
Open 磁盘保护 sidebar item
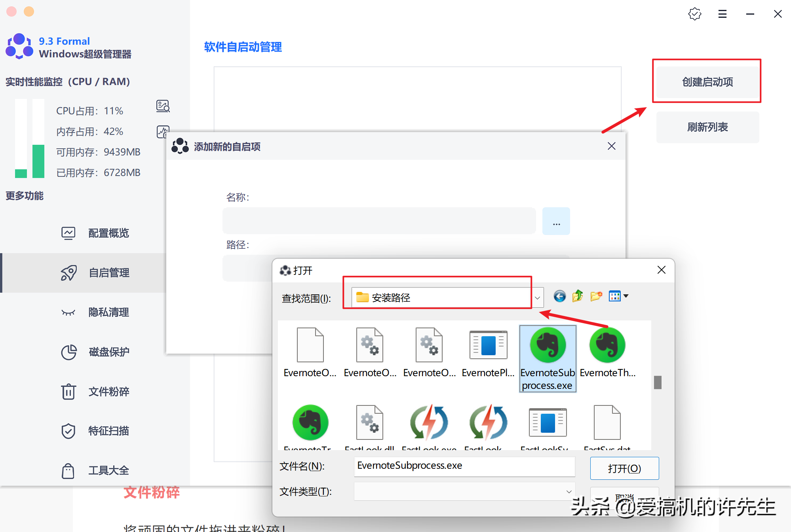108,352
